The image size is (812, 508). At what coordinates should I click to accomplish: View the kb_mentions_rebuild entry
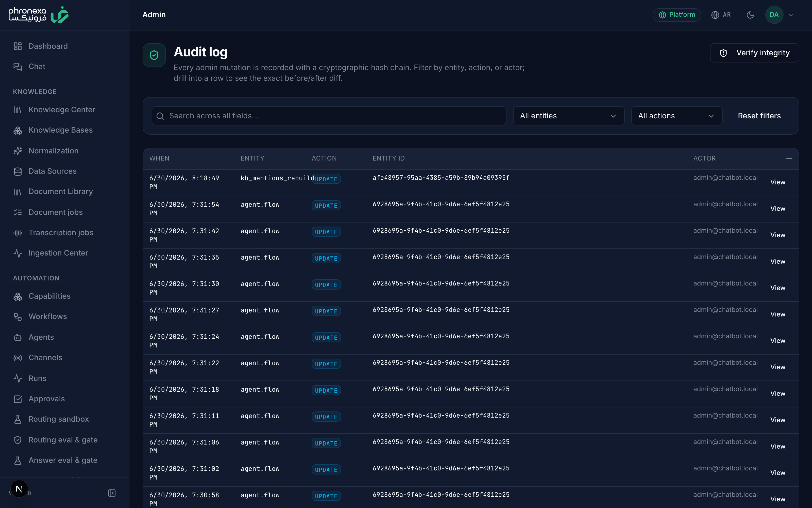click(x=778, y=182)
